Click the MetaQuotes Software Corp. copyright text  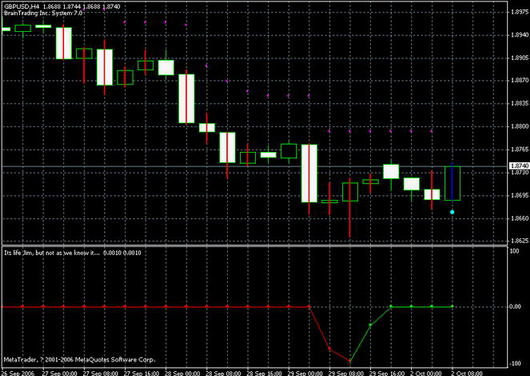(80, 360)
